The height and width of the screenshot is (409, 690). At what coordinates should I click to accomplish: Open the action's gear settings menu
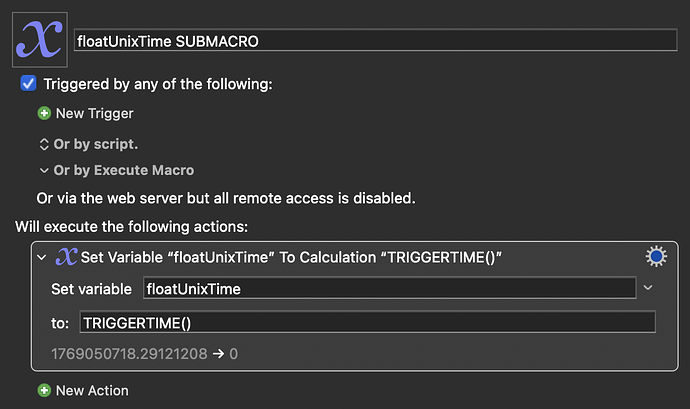656,257
